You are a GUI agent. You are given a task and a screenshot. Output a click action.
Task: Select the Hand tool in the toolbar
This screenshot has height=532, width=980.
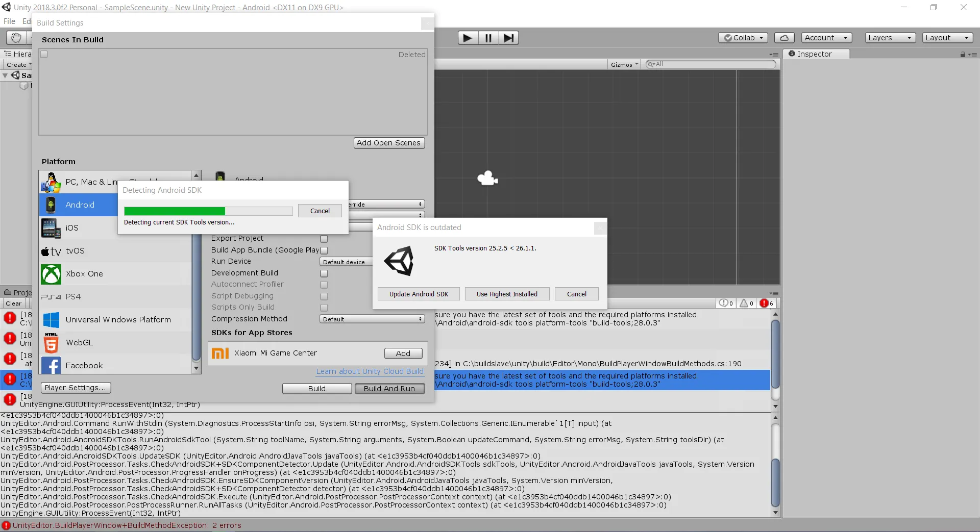point(16,38)
